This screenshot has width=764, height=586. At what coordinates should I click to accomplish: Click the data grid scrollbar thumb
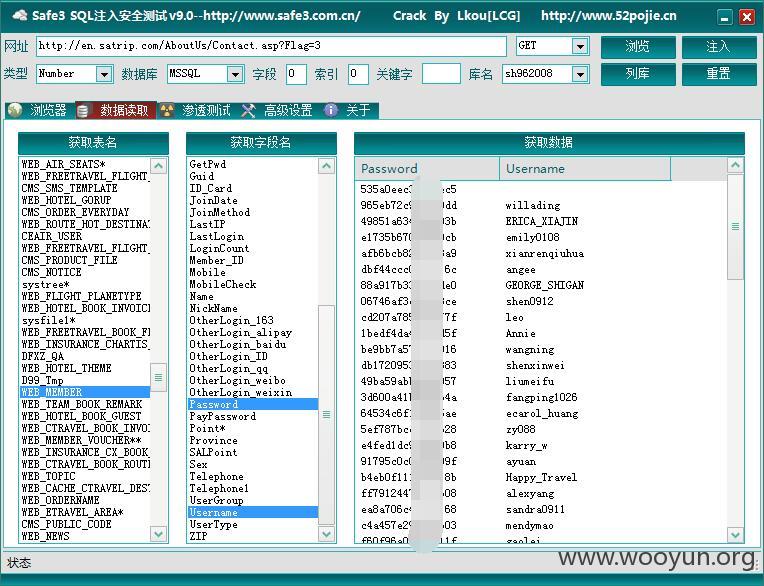735,227
